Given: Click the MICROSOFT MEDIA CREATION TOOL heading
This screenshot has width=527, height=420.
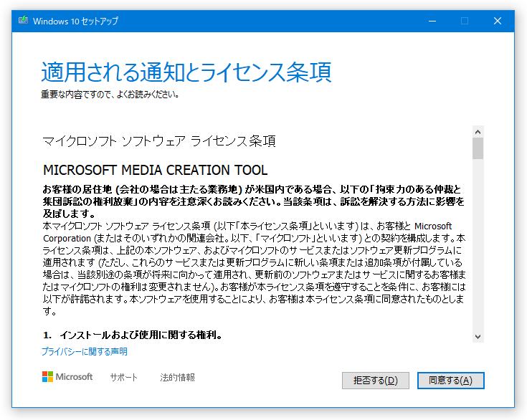Looking at the screenshot, I should 156,171.
